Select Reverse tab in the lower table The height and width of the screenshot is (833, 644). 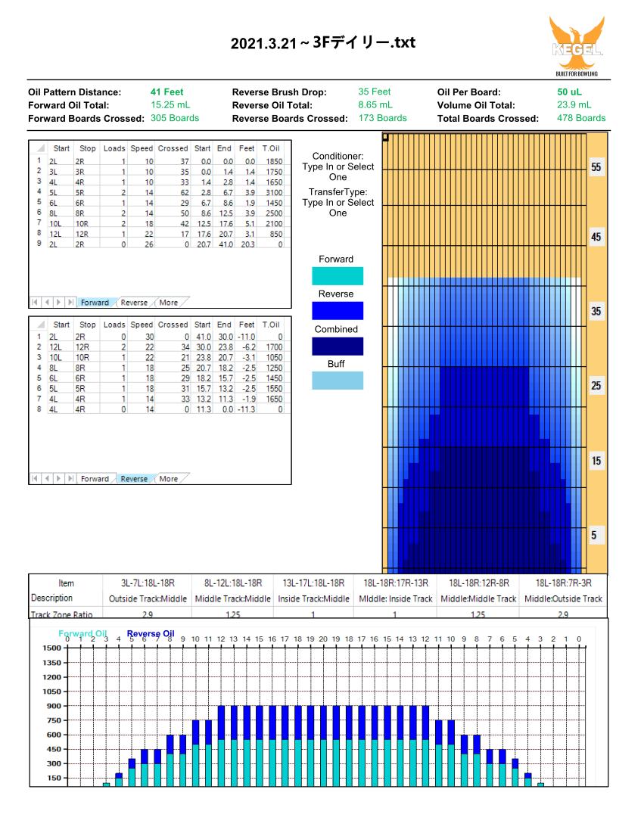134,479
